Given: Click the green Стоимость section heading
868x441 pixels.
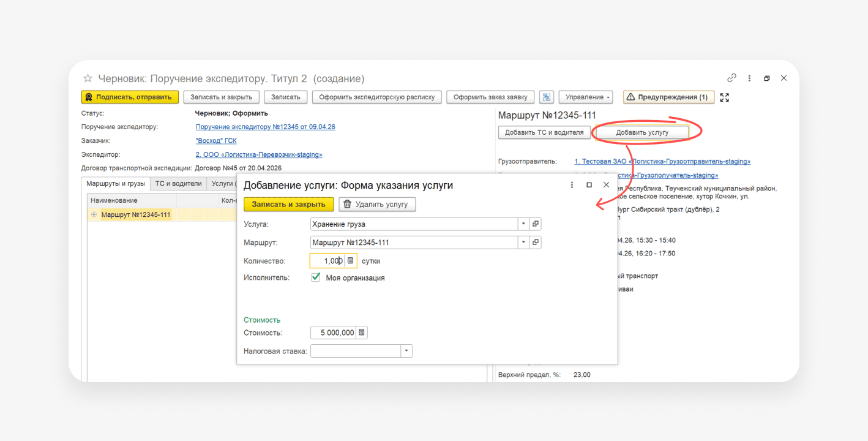Looking at the screenshot, I should 262,320.
